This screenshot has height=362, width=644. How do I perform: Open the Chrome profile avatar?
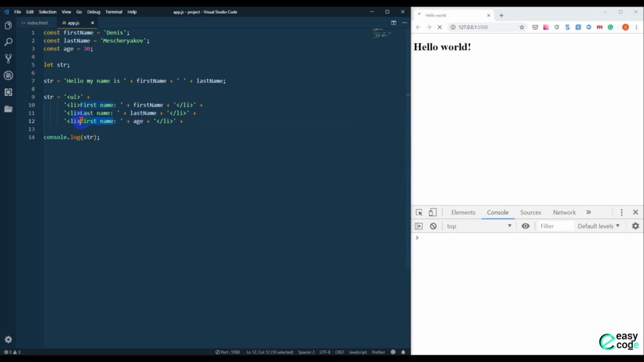point(625,27)
